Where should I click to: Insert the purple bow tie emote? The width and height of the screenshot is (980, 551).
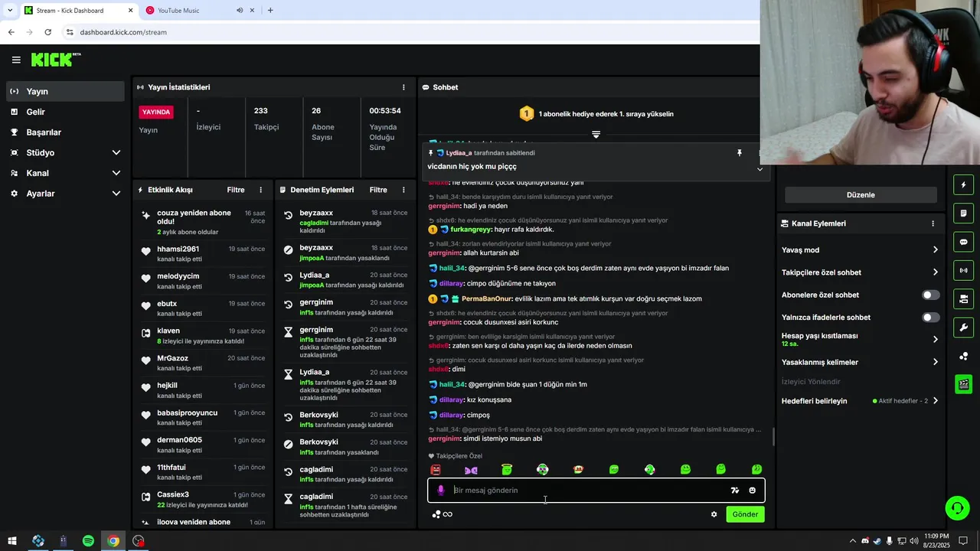[x=471, y=470]
